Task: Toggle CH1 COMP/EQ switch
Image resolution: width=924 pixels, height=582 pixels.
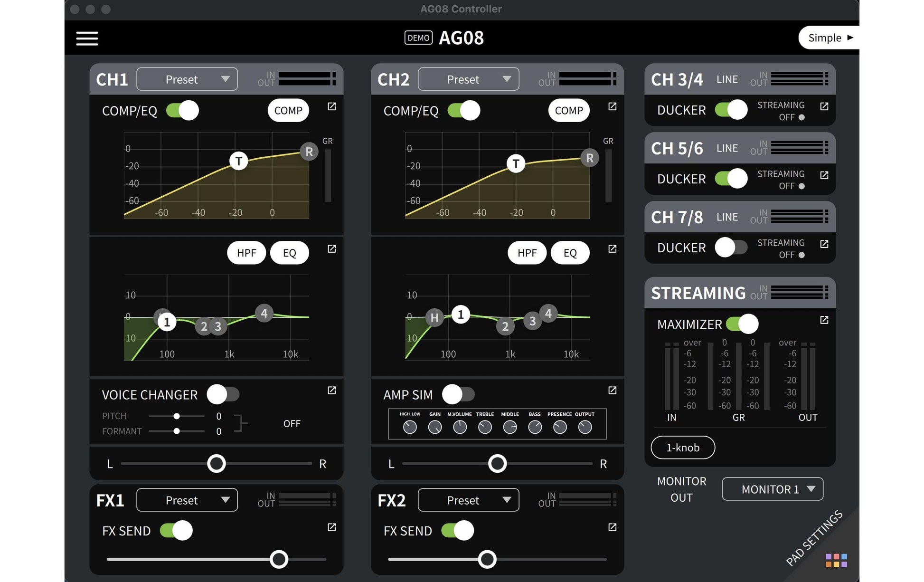Action: point(182,111)
